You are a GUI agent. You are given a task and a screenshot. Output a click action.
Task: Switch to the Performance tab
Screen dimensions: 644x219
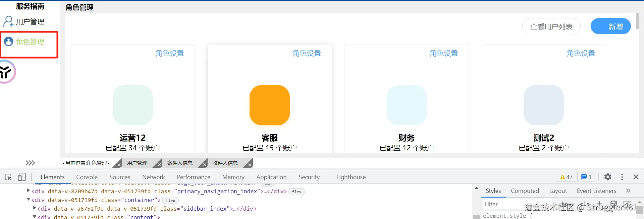click(x=194, y=177)
